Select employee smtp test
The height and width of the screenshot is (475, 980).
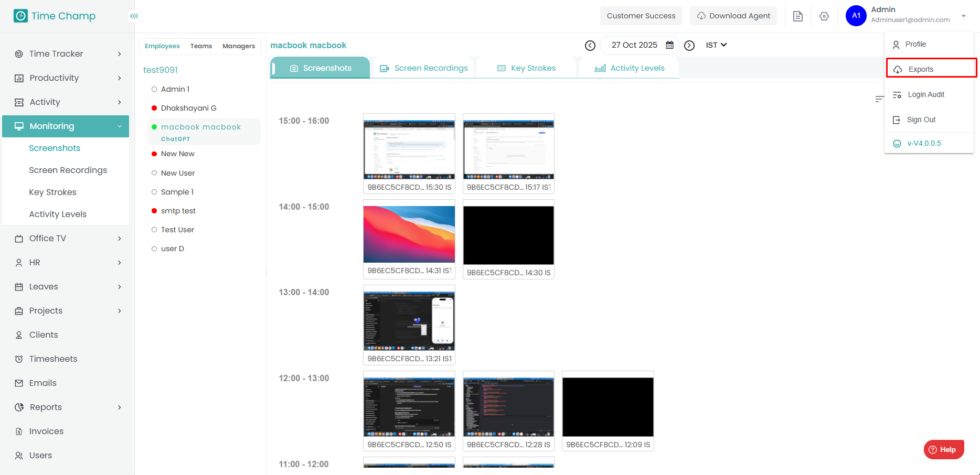pos(178,211)
